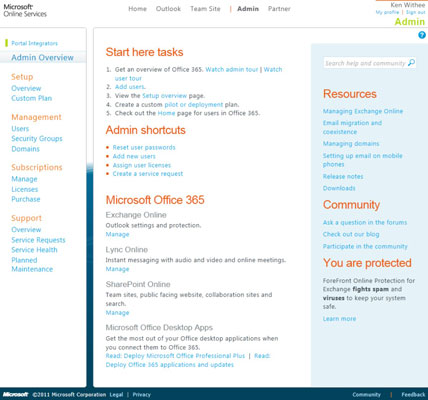This screenshot has height=400, width=428.
Task: Click Manage under Exchange Online
Action: (x=117, y=234)
